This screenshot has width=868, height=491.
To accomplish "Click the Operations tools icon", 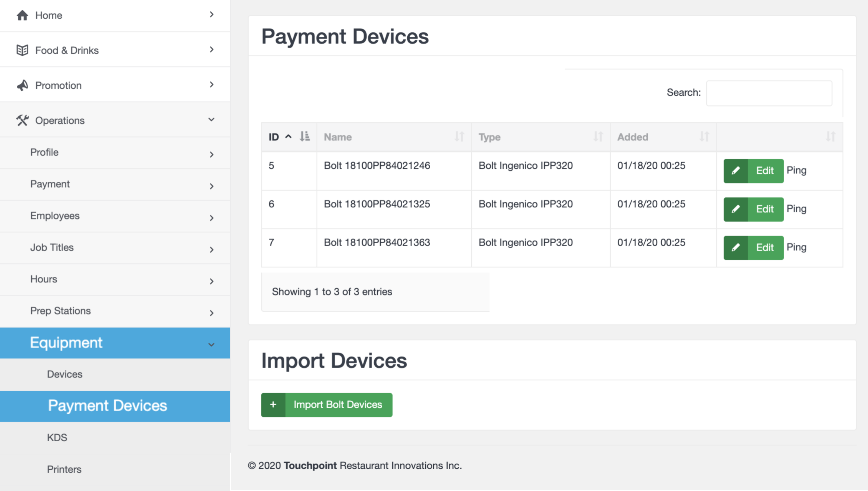I will coord(22,120).
